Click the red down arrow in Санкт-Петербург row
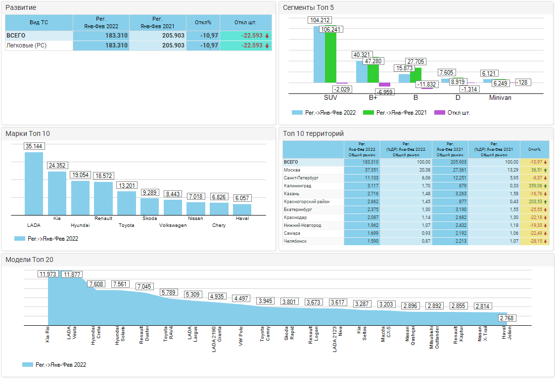This screenshot has width=555, height=392. click(x=545, y=178)
